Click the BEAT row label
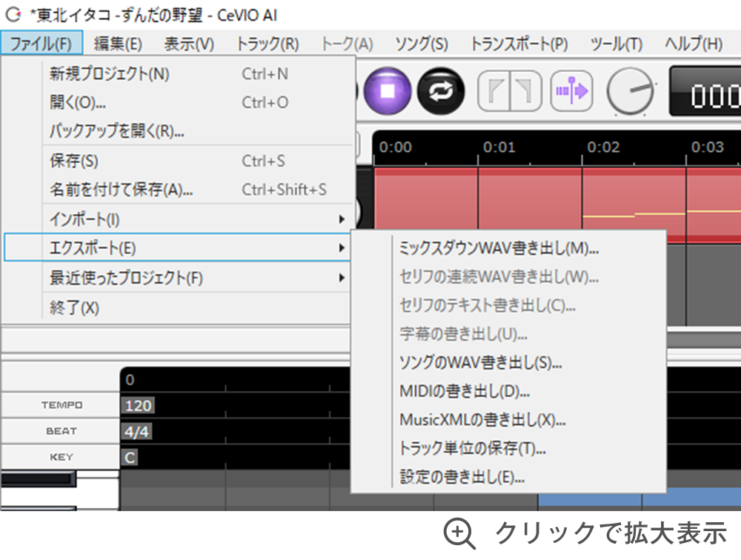This screenshot has height=560, width=741. pyautogui.click(x=62, y=431)
